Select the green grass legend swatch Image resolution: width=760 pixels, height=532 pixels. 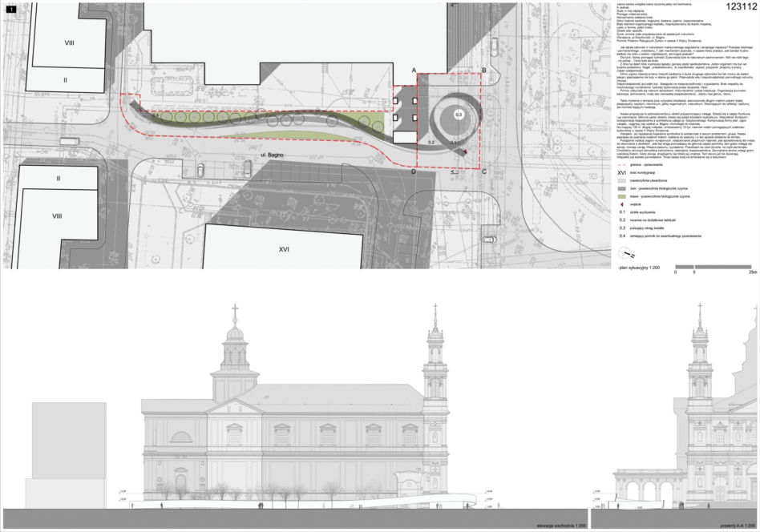coord(622,197)
